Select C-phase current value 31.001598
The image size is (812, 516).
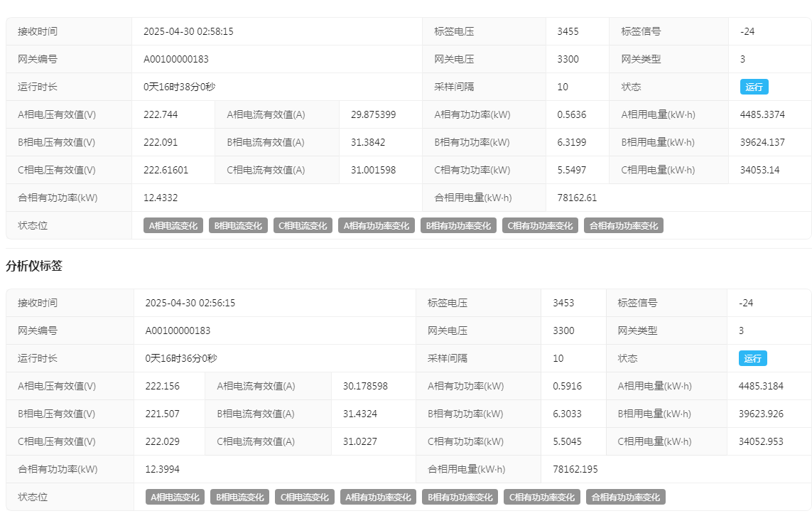[x=374, y=170]
